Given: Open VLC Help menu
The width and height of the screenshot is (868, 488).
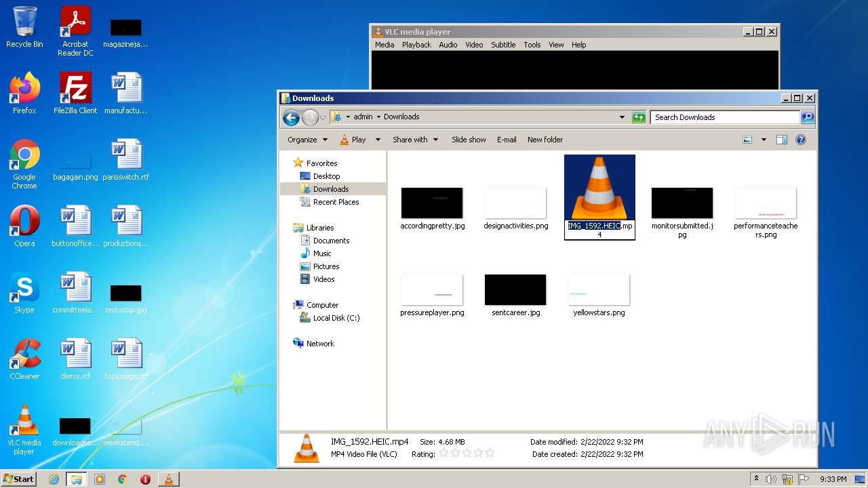Looking at the screenshot, I should coord(578,45).
